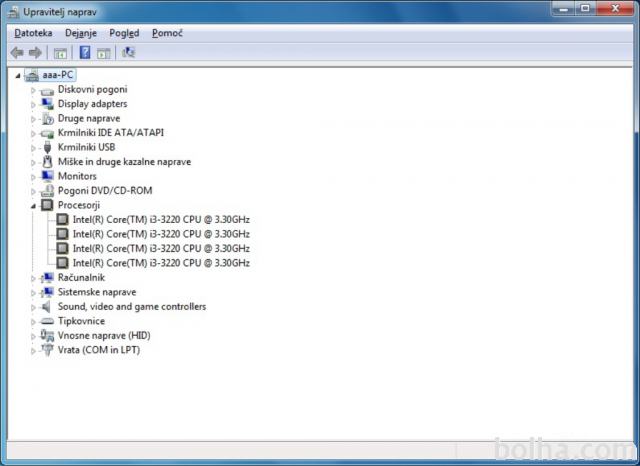Image resolution: width=640 pixels, height=466 pixels.
Task: Expand the Diskovni pogoni node
Action: coord(33,90)
